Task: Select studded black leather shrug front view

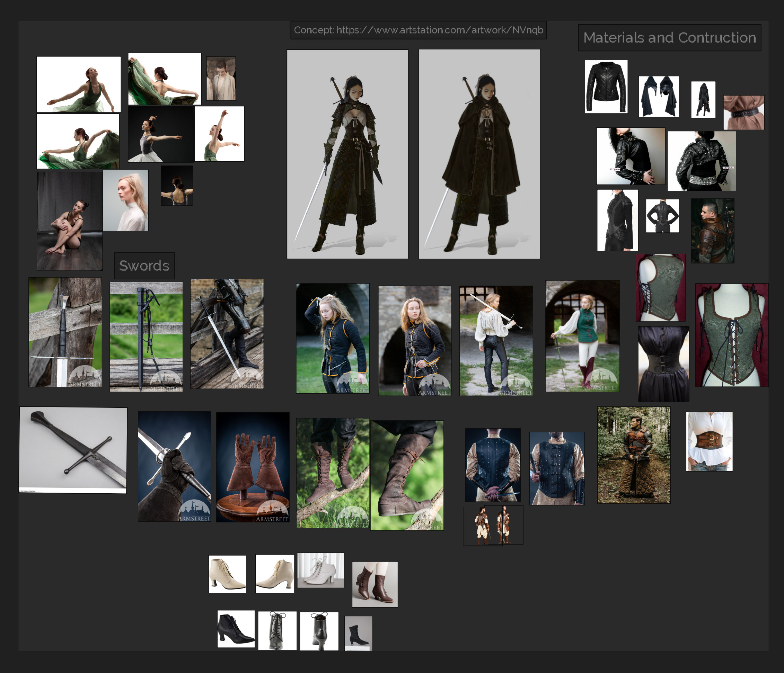Action: pos(631,156)
